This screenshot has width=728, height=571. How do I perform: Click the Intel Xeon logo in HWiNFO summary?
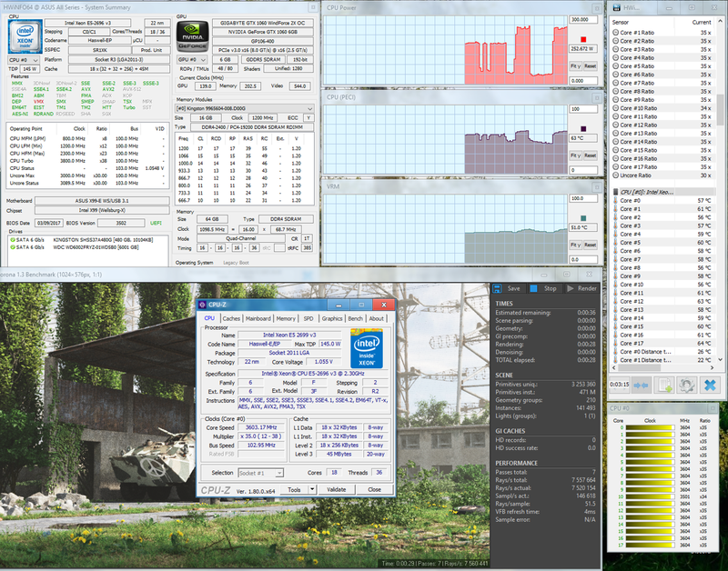25,36
